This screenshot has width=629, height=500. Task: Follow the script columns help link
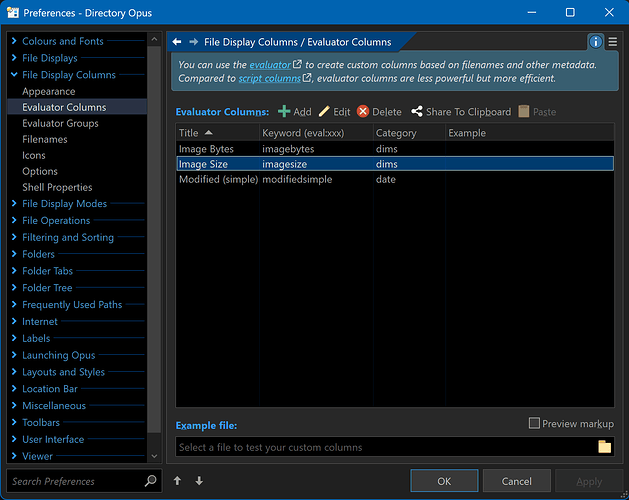[x=270, y=78]
